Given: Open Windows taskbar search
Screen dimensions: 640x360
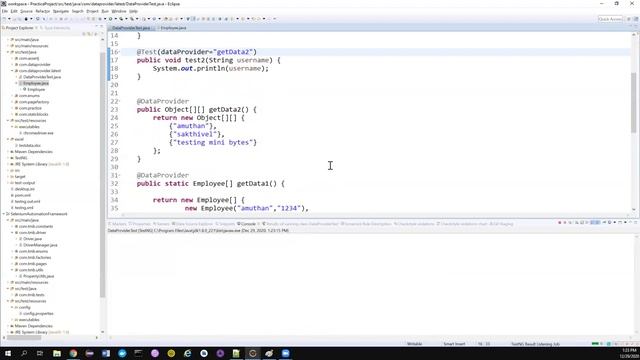Looking at the screenshot, I should click(24, 353).
